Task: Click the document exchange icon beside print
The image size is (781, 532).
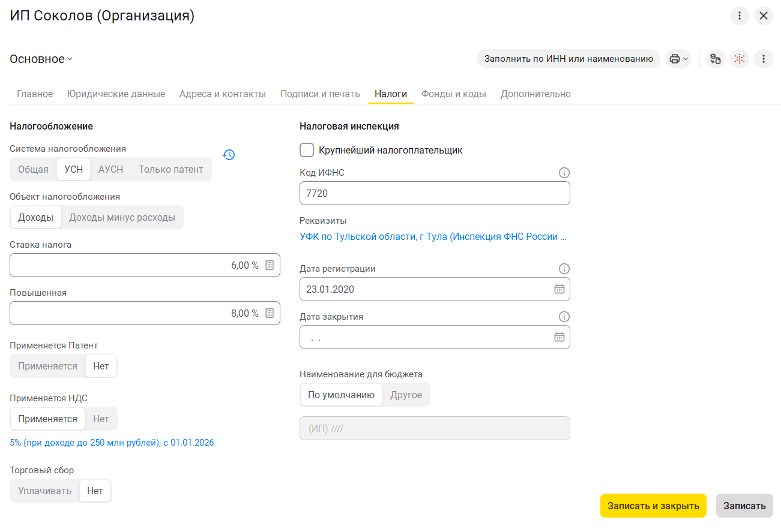Action: (715, 59)
